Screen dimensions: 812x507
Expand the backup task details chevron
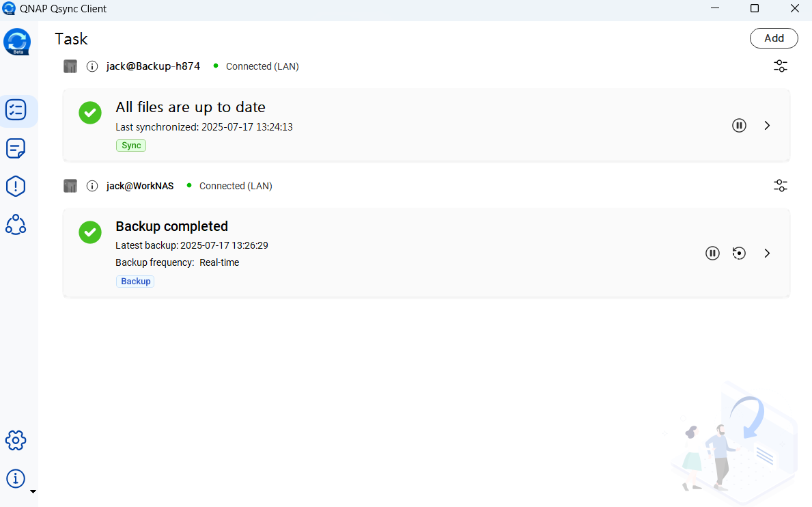767,253
